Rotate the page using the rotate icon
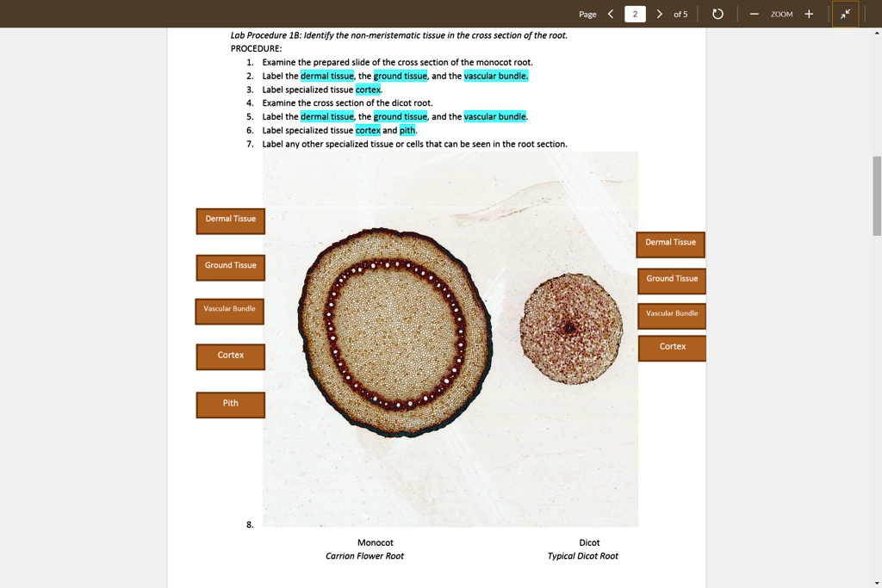 tap(717, 14)
